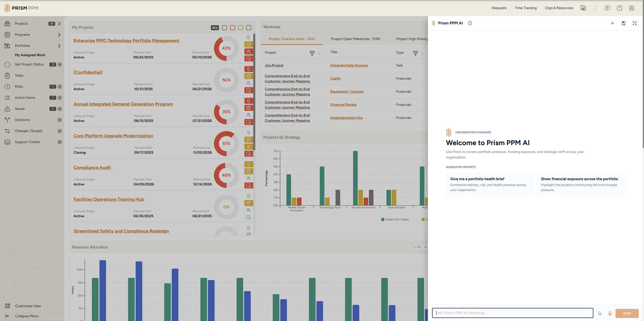This screenshot has width=644, height=321.
Task: Open the Project column sort chevron
Action: pyautogui.click(x=319, y=53)
